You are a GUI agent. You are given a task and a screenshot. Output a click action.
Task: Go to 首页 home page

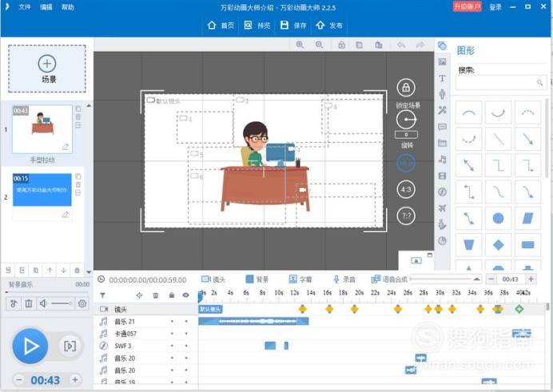(x=221, y=26)
